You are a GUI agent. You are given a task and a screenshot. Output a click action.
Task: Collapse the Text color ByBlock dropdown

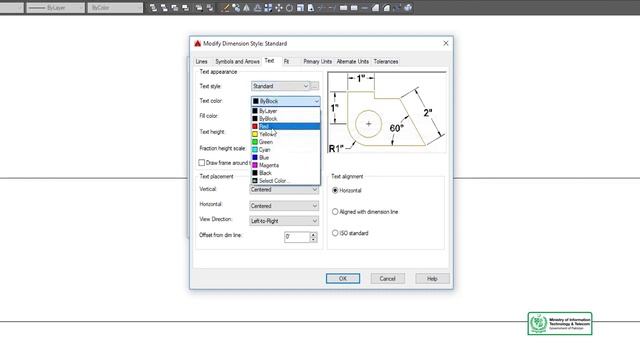pos(285,101)
